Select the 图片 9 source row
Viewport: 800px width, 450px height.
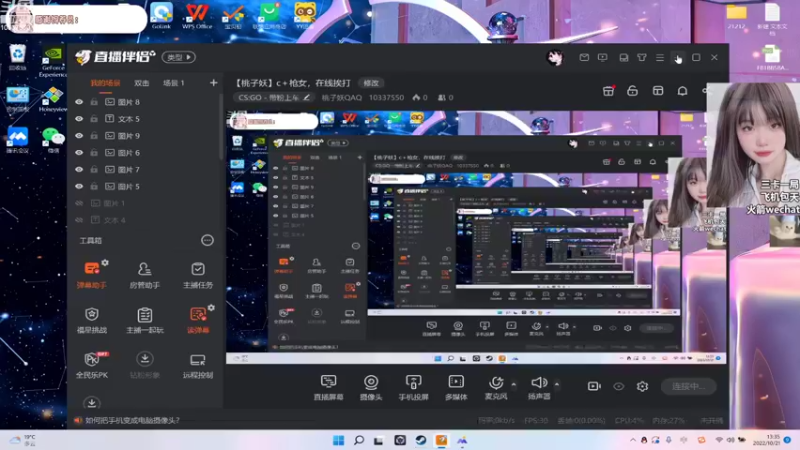(144, 136)
